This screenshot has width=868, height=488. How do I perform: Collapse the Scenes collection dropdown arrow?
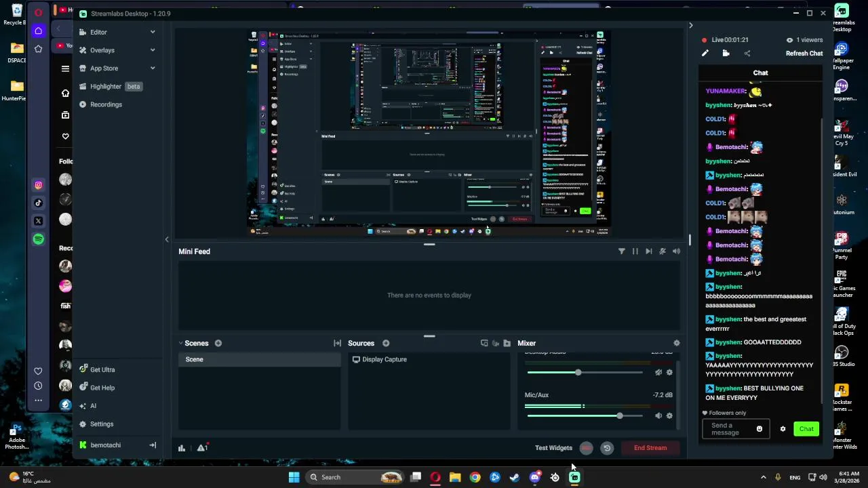(x=180, y=343)
